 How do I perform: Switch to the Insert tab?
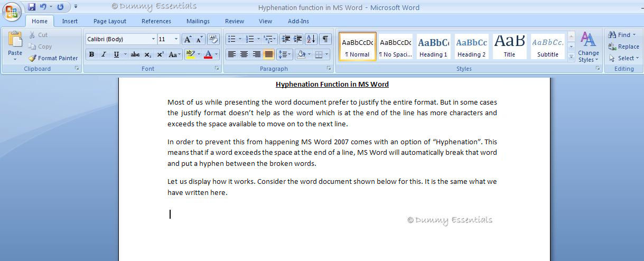pyautogui.click(x=70, y=21)
